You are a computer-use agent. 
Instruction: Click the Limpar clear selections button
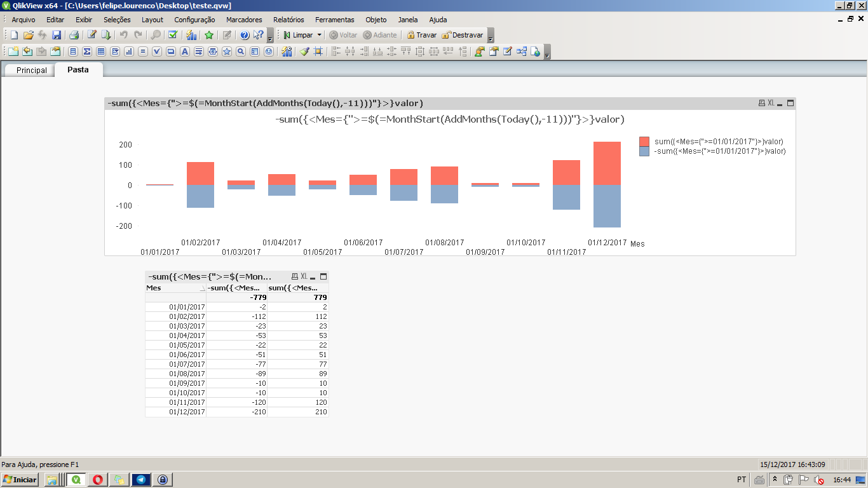[x=297, y=35]
